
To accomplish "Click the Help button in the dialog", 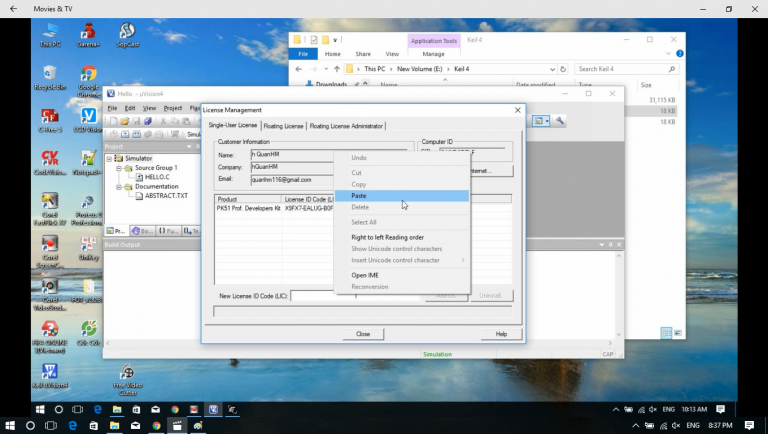I will pos(501,334).
